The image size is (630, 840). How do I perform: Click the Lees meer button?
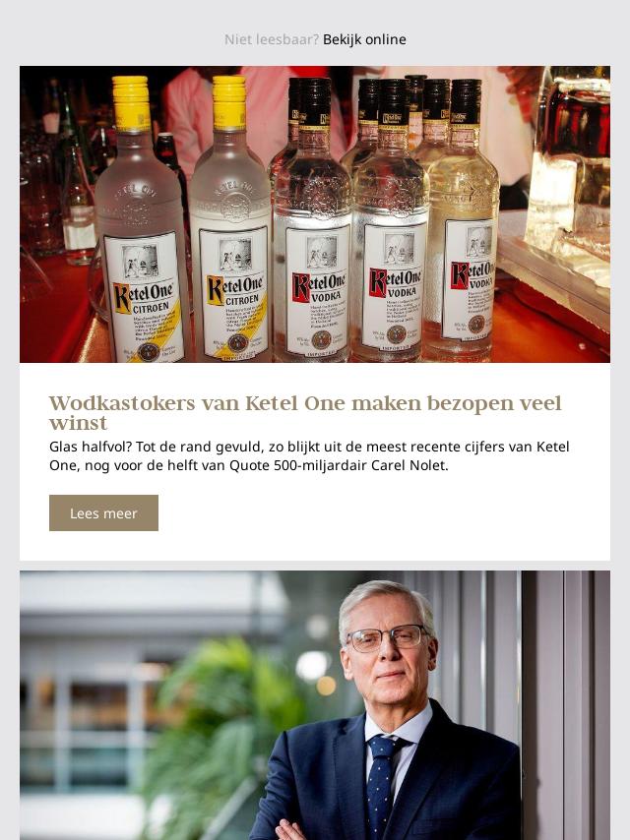tap(103, 512)
